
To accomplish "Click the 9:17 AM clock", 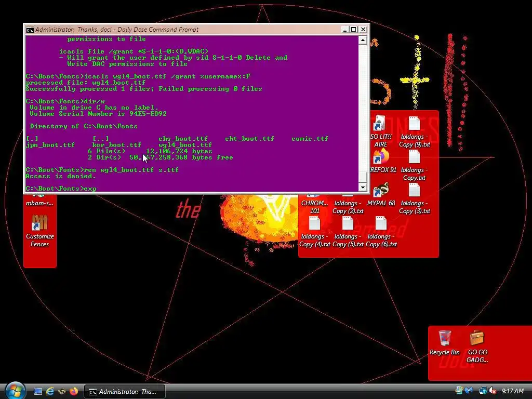I will pyautogui.click(x=512, y=391).
